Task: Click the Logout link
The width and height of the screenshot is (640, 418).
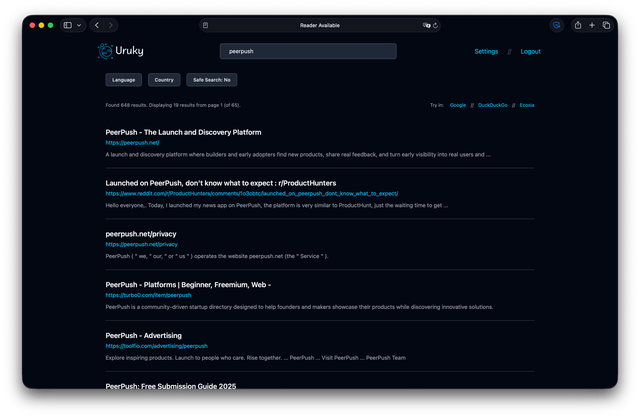Action: pos(530,51)
